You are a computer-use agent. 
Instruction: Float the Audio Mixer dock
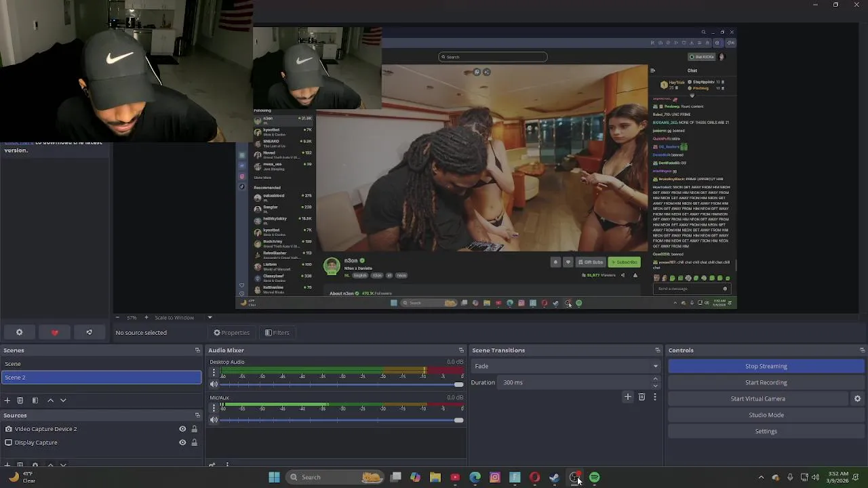click(x=461, y=350)
